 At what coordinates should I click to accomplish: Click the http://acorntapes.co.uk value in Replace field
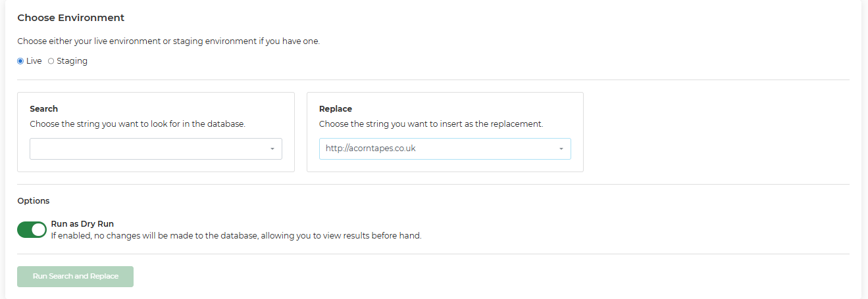tap(370, 149)
